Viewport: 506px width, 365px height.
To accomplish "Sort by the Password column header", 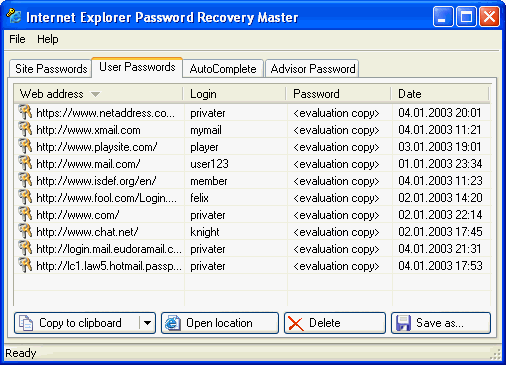I will [339, 94].
